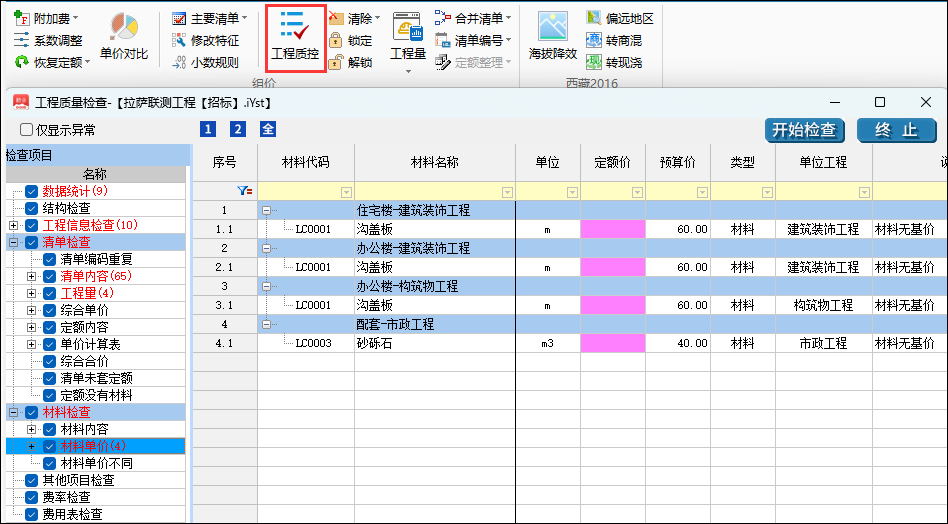Expand the 工程信息检查 tree node

click(13, 225)
